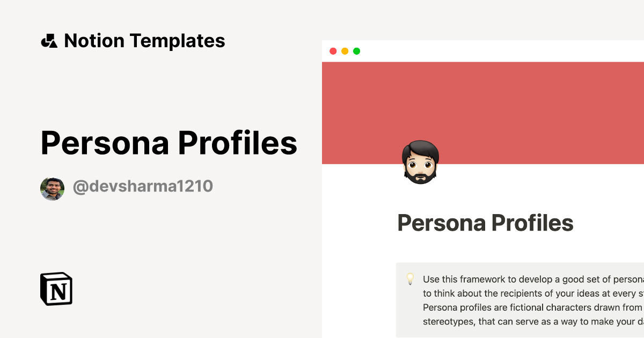The height and width of the screenshot is (338, 644).
Task: Click the lightbulb icon in the callout block
Action: click(411, 279)
